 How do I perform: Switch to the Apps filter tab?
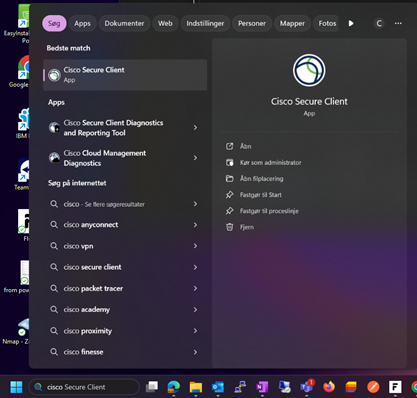[x=82, y=23]
